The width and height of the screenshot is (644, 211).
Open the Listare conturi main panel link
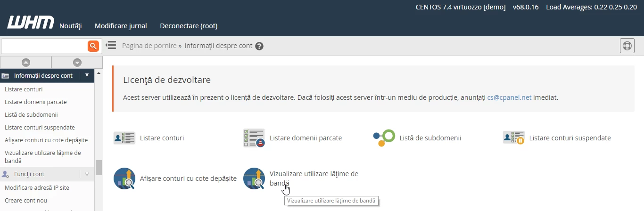coord(162,138)
